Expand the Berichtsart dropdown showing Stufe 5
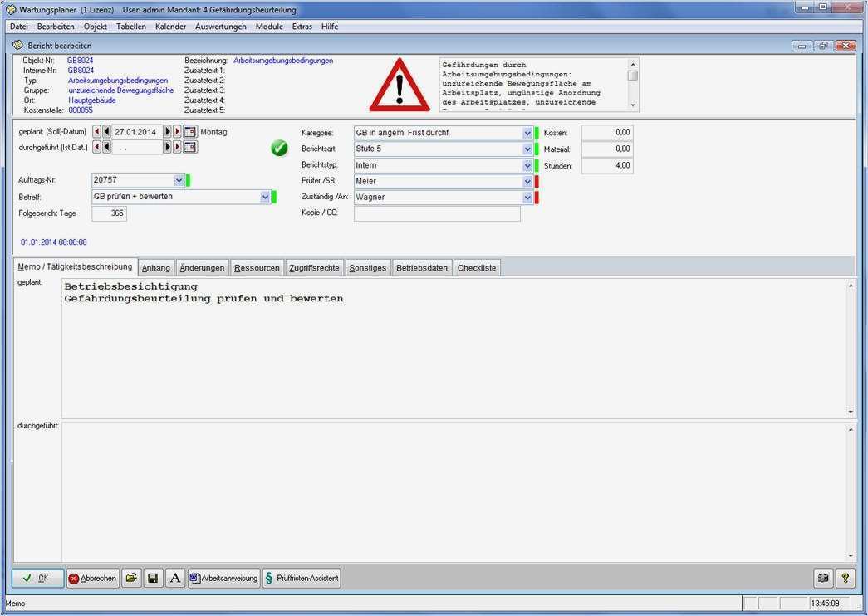Image resolution: width=868 pixels, height=616 pixels. click(527, 149)
